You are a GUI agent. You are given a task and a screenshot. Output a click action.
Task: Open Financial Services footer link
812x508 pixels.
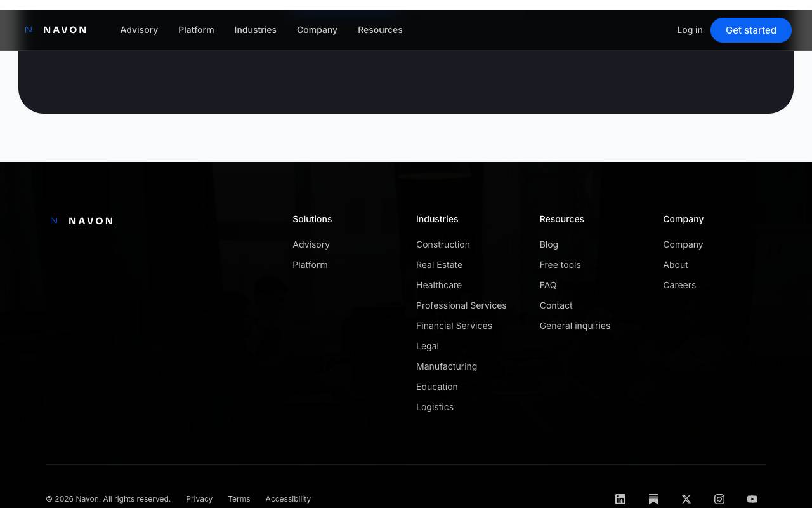click(x=454, y=326)
